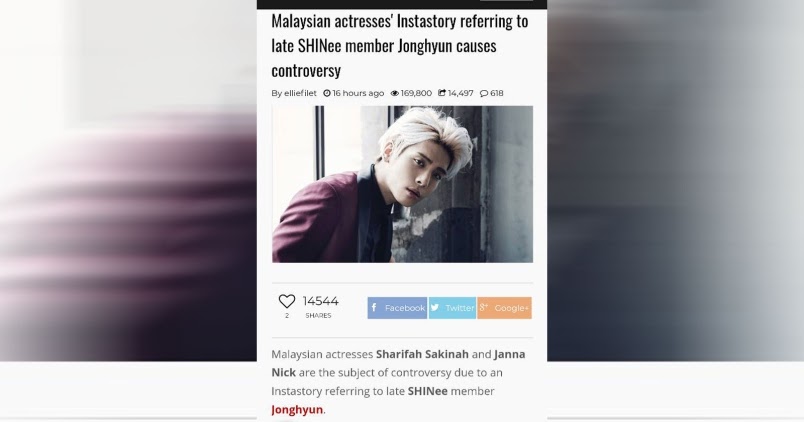Share the article on Google+

[505, 308]
